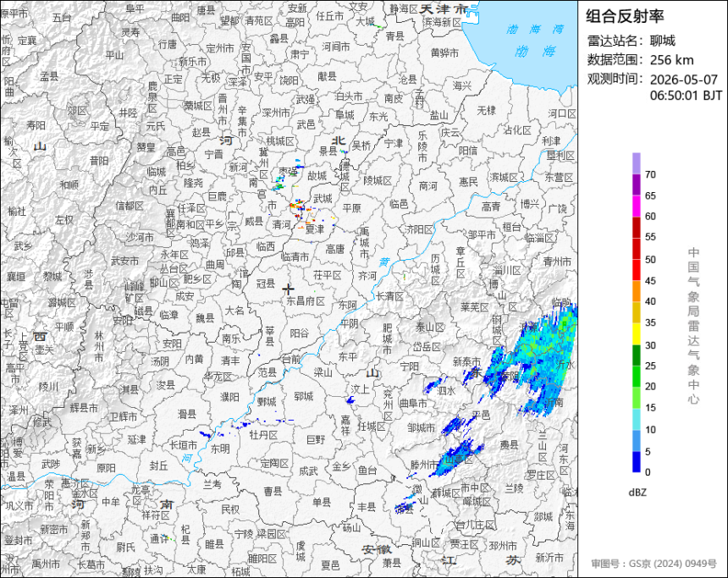Click the 天津市 map label

point(444,8)
